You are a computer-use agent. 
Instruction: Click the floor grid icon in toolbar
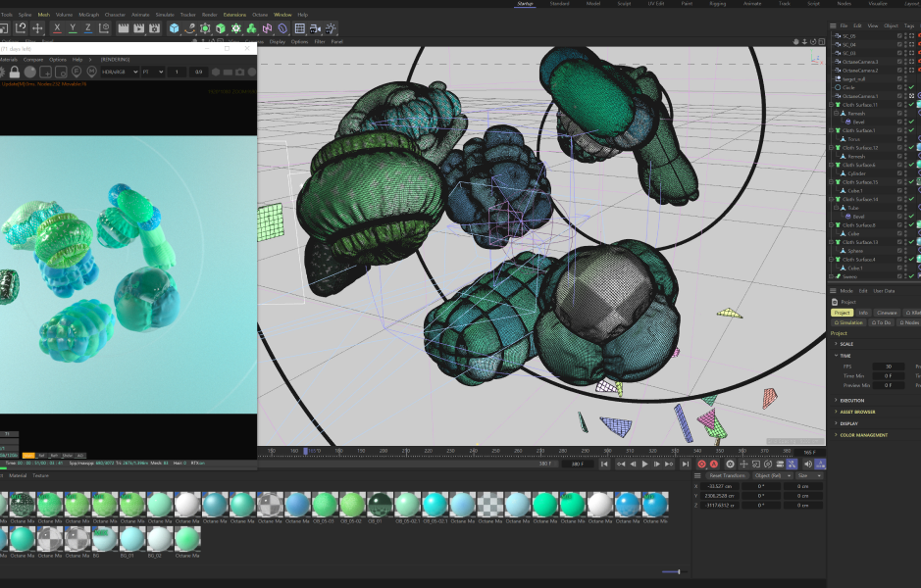coord(299,28)
